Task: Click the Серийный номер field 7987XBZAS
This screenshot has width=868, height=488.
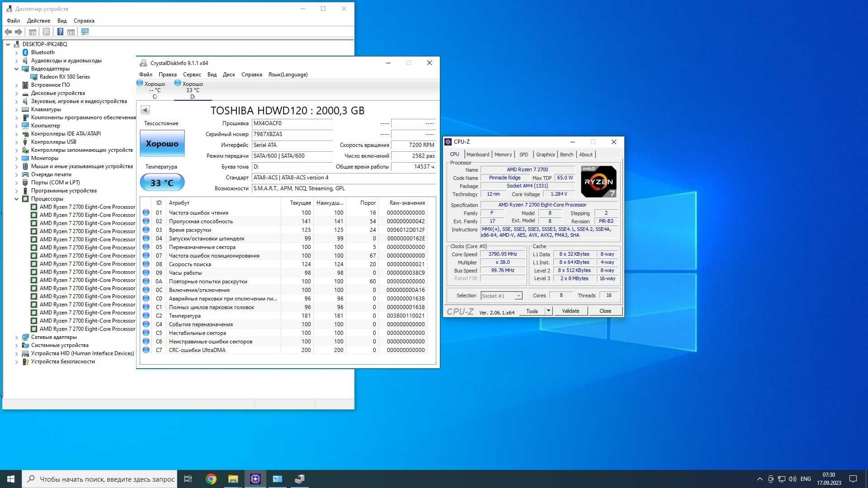Action: [x=292, y=134]
